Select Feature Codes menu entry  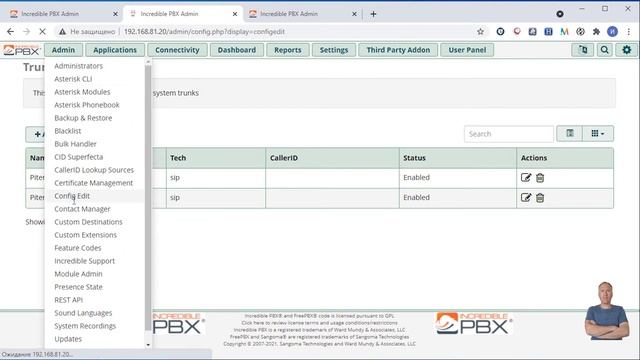click(78, 248)
